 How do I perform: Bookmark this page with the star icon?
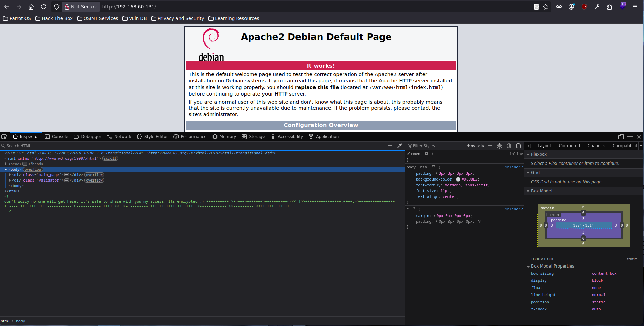point(546,7)
